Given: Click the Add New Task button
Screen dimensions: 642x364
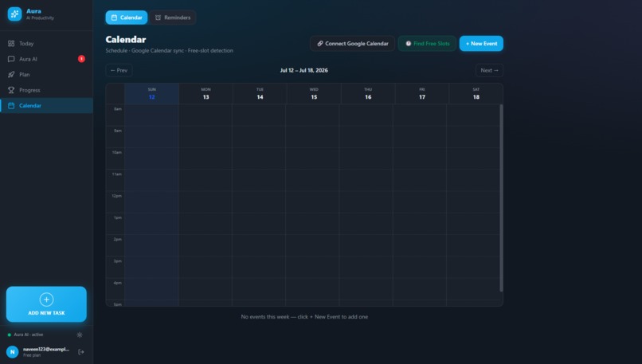Looking at the screenshot, I should (x=46, y=304).
